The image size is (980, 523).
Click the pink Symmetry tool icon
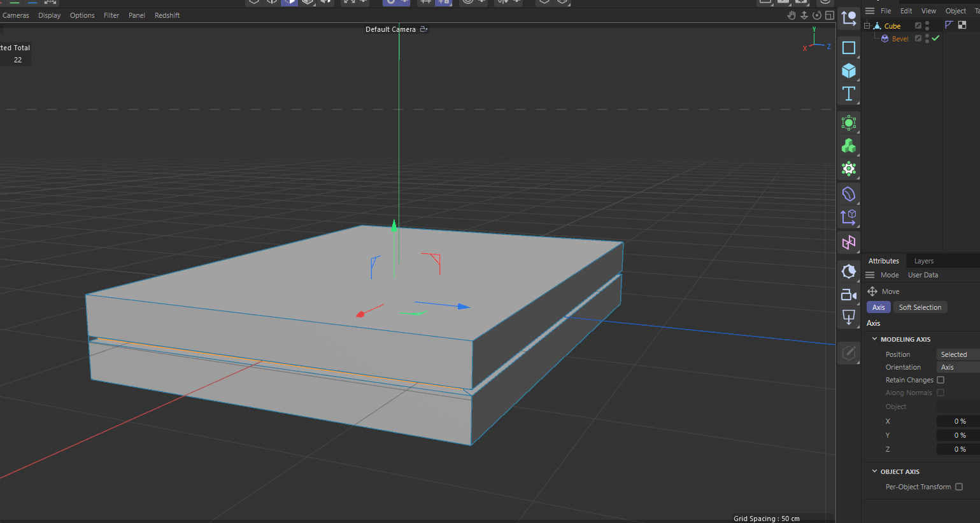click(x=848, y=242)
